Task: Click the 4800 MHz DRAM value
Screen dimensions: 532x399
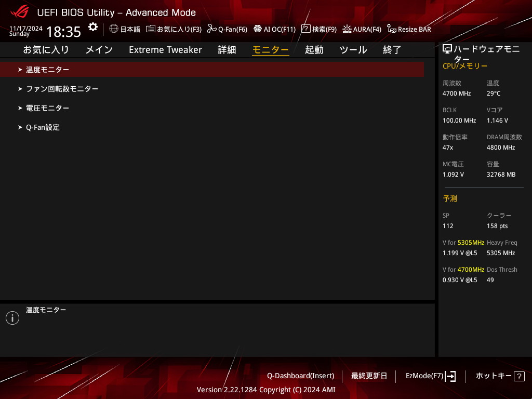Action: point(501,148)
